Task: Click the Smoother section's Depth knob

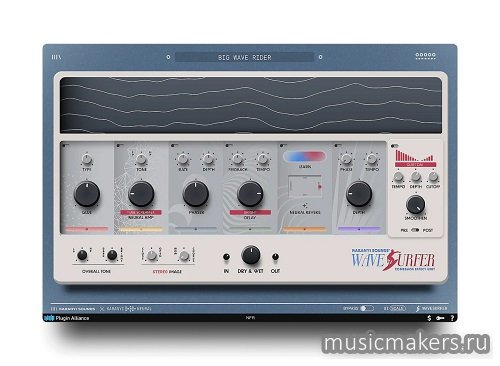Action: (x=416, y=177)
